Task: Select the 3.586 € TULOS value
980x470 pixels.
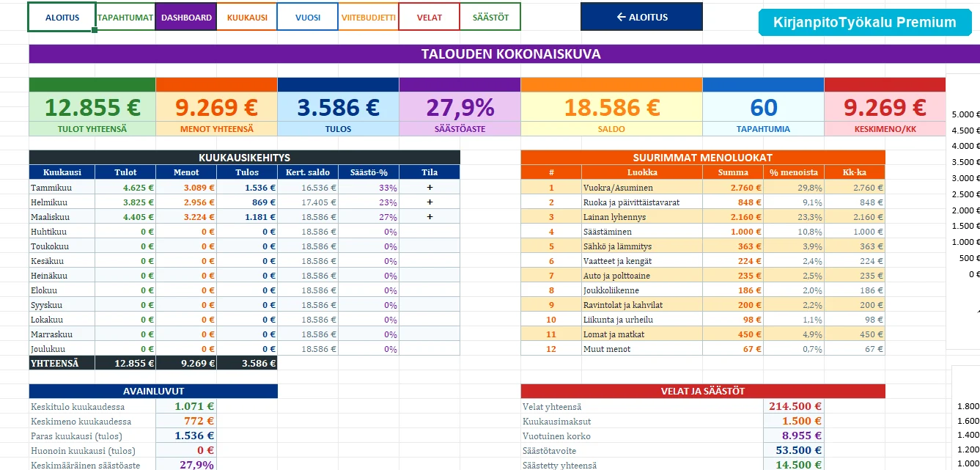Action: coord(338,107)
